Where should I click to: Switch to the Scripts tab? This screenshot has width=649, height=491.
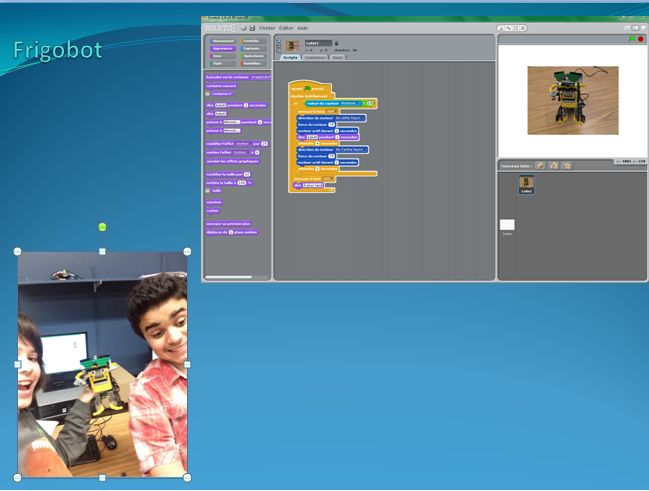[x=290, y=58]
